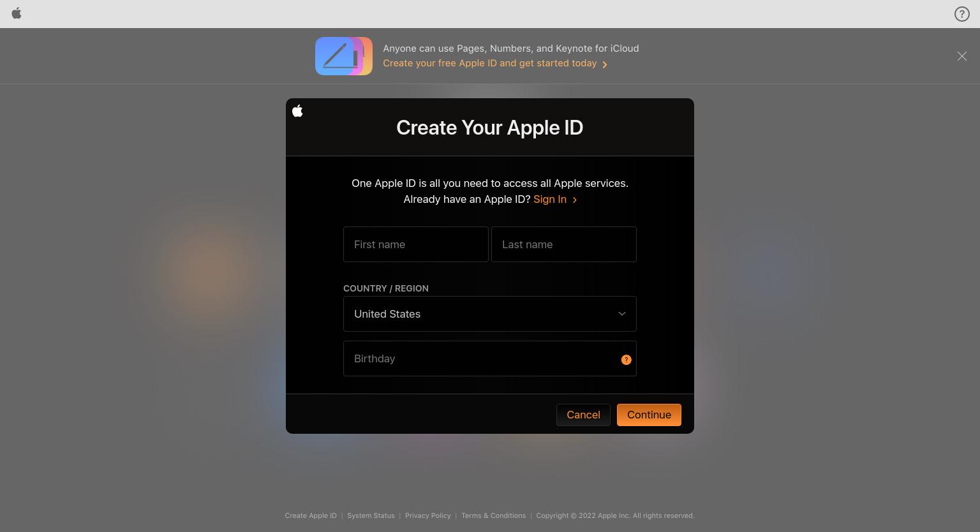Screen dimensions: 980x532
Task: Click the Apple logo in top bar
Action: pos(17,13)
